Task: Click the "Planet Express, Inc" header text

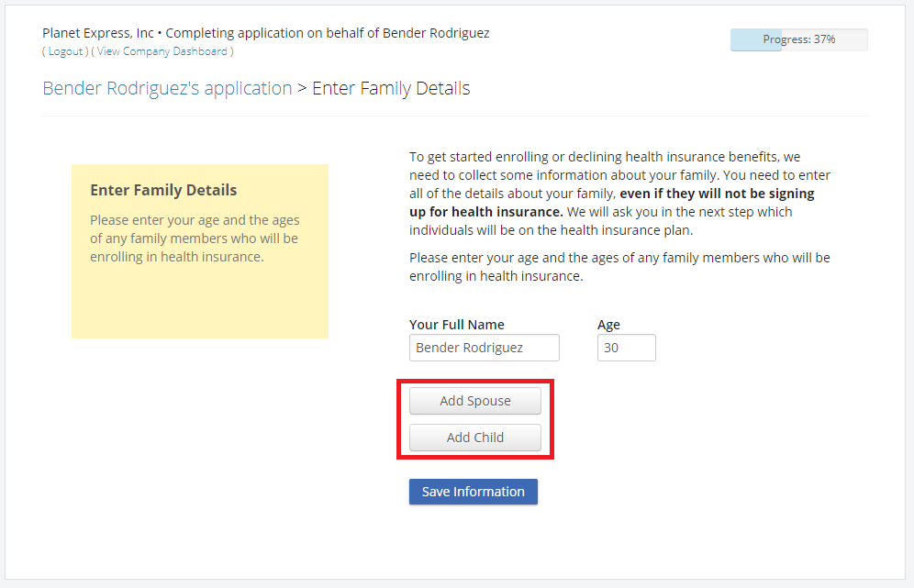Action: tap(98, 33)
